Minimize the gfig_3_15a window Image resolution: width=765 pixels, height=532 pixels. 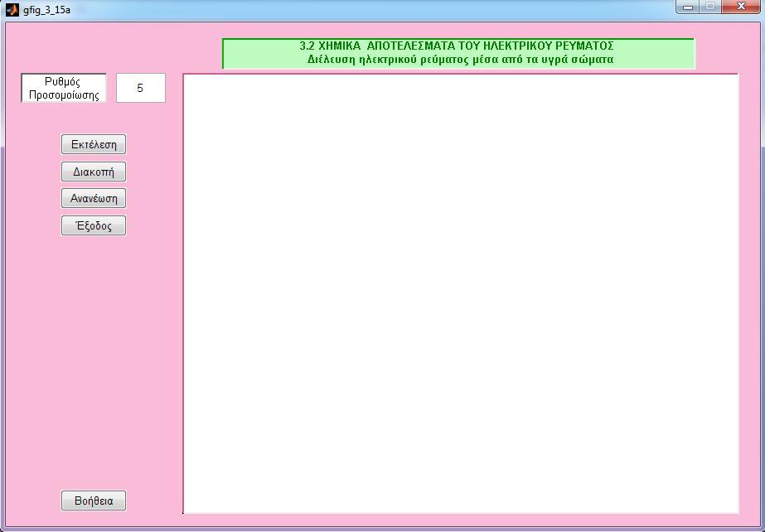(688, 7)
